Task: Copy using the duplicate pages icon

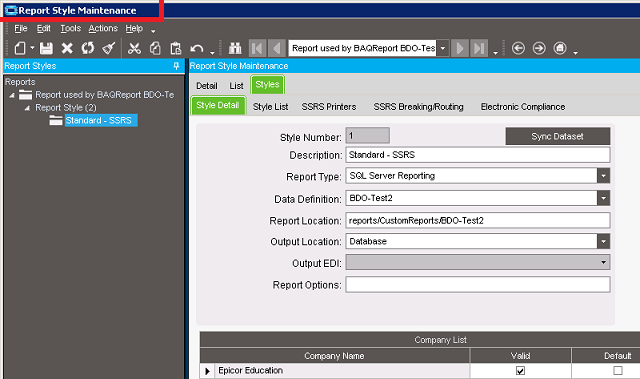Action: (x=155, y=48)
